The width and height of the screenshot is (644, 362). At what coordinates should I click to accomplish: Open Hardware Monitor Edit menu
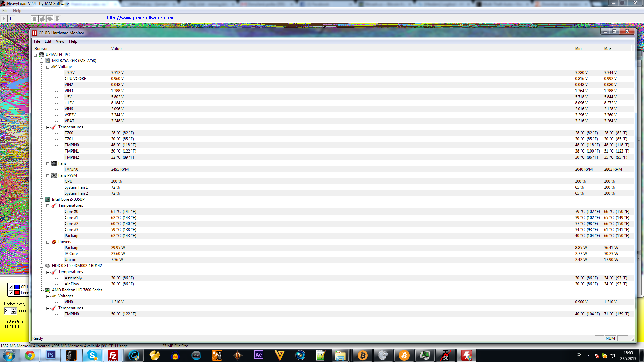coord(48,41)
